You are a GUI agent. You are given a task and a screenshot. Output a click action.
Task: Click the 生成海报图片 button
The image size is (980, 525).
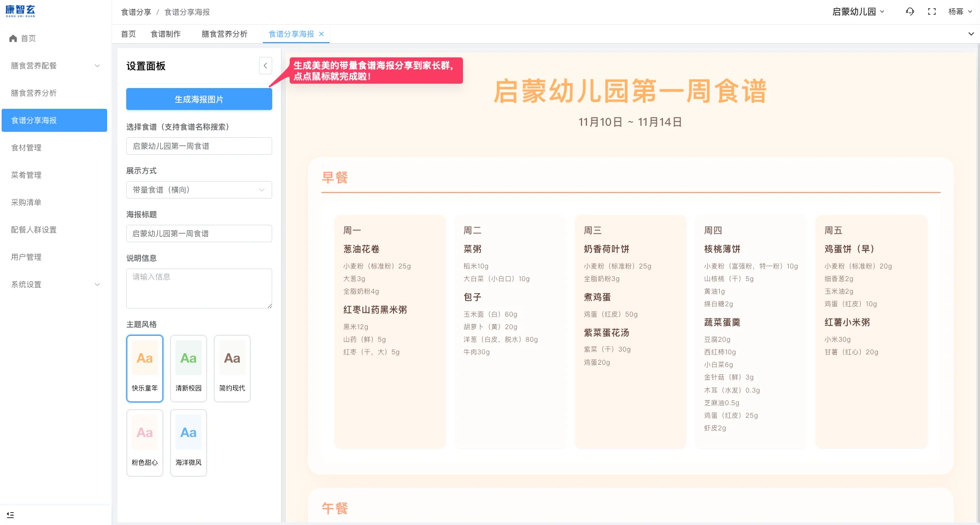[198, 99]
